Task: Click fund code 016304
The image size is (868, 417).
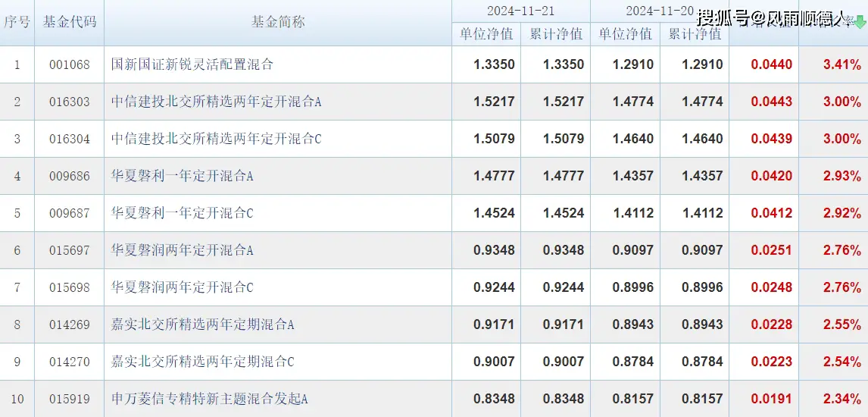Action: pos(69,139)
